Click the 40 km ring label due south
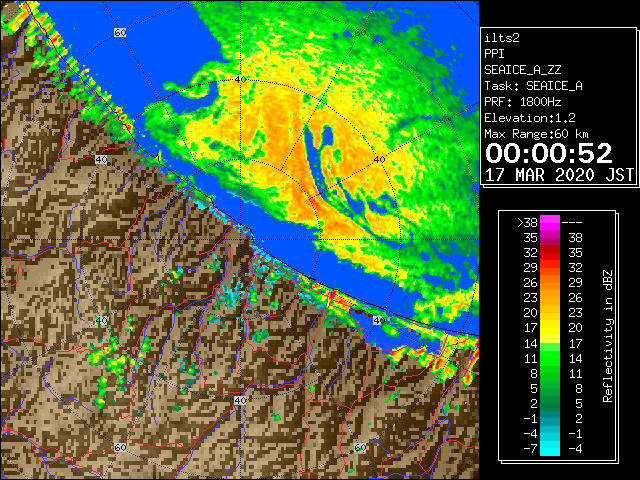This screenshot has width=640, height=480. (x=240, y=400)
